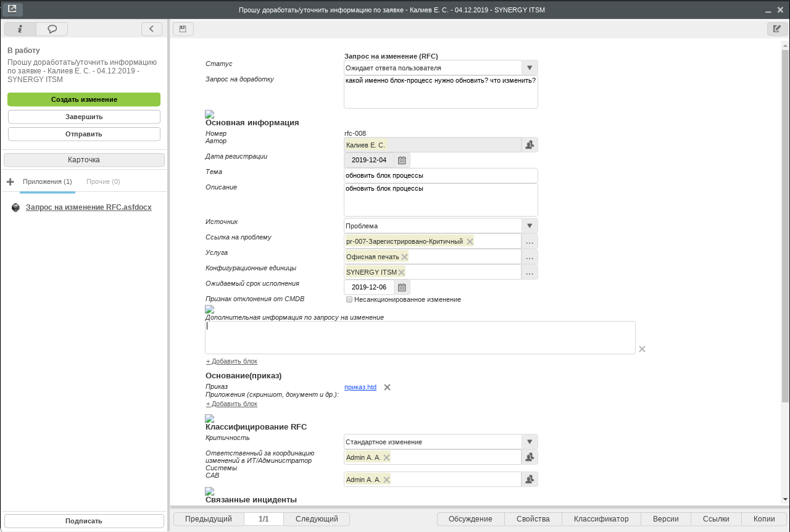Open user picker for Автор field
The width and height of the screenshot is (790, 532).
pyautogui.click(x=530, y=145)
